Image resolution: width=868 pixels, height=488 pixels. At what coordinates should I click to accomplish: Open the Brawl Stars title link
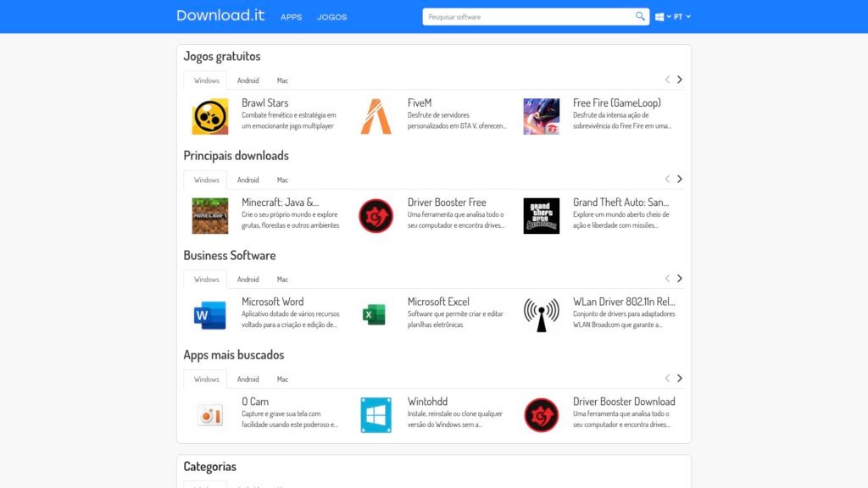(x=264, y=103)
